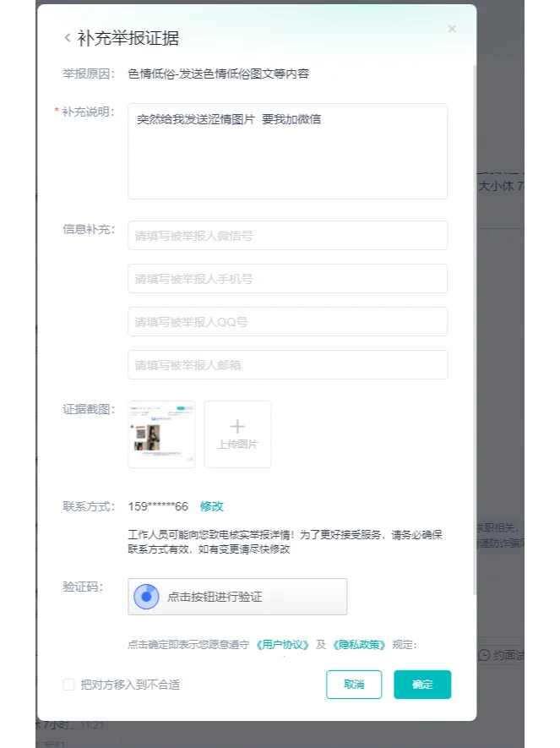Close the report evidence dialog

(x=452, y=29)
